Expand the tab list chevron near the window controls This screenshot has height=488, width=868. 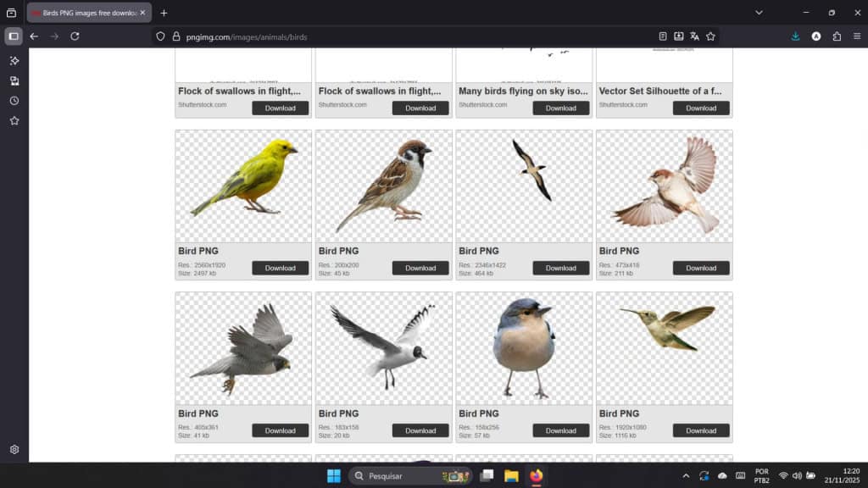pos(759,13)
